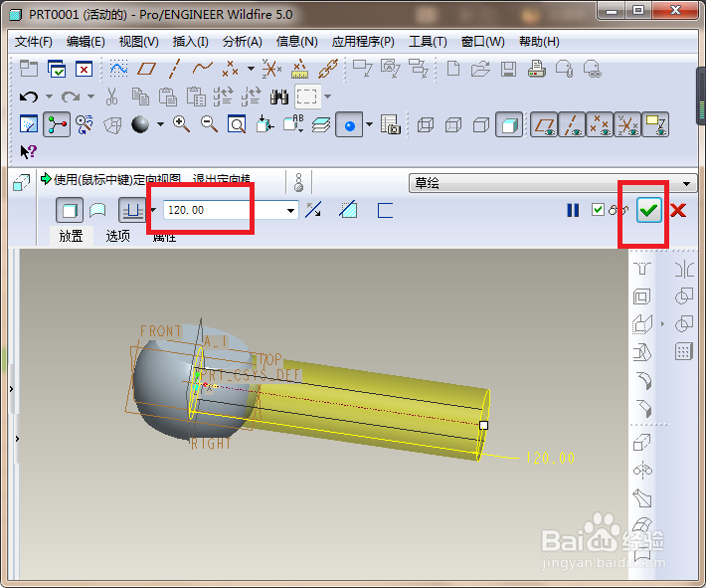Screen dimensions: 706x588
Task: Pause the extrude tool
Action: tap(573, 210)
